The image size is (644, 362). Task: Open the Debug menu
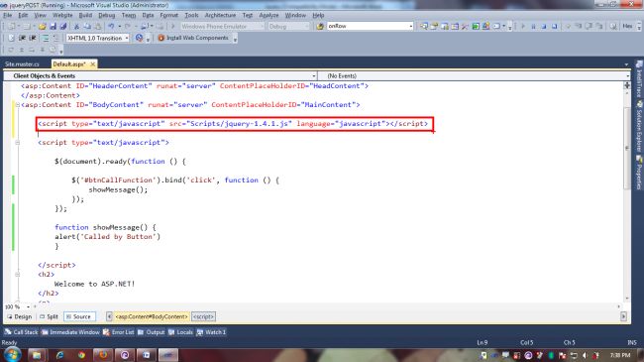pos(106,15)
